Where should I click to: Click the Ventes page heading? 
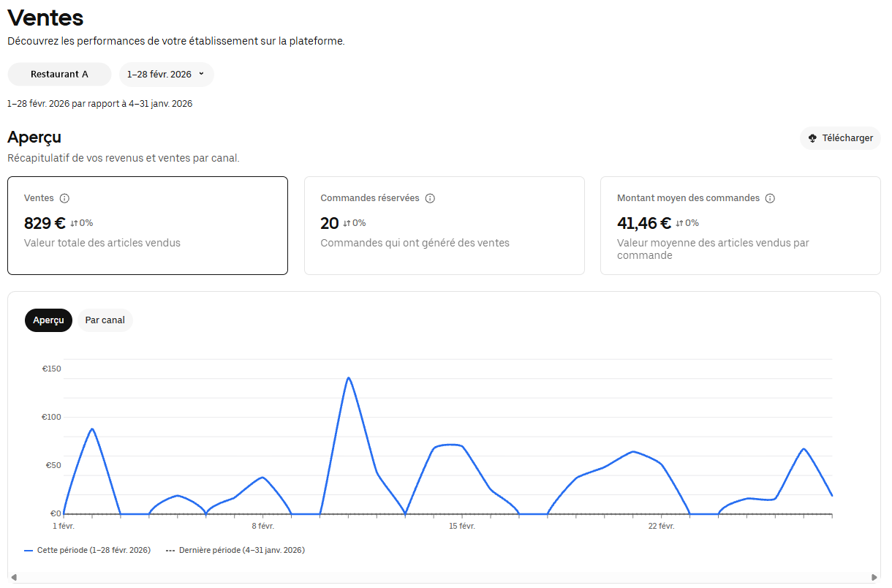pos(45,18)
